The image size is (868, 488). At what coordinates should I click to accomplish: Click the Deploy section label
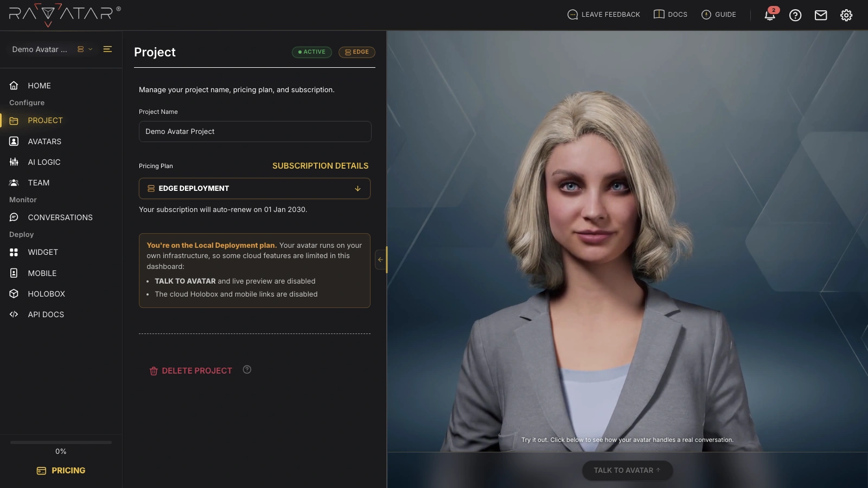[22, 235]
